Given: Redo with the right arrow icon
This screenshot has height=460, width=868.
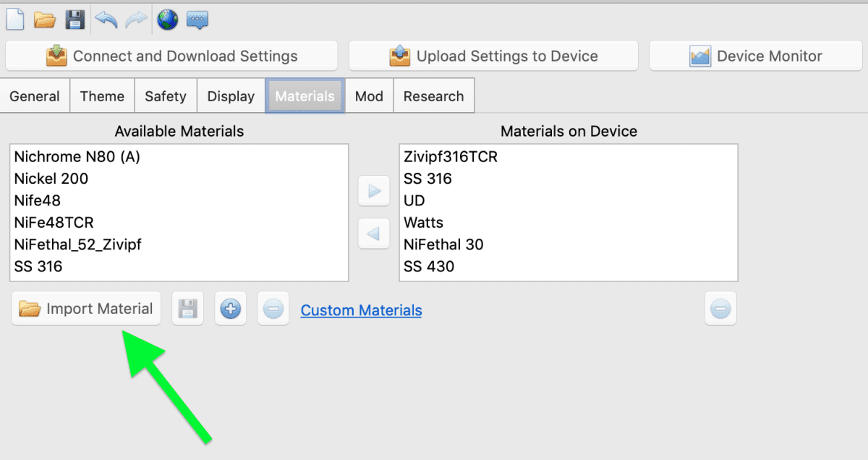Looking at the screenshot, I should tap(136, 20).
